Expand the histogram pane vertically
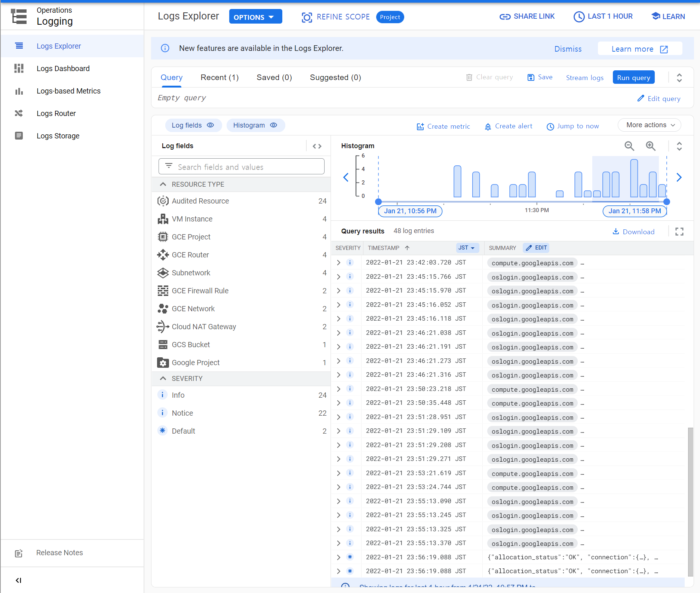Viewport: 700px width, 593px height. pos(679,146)
